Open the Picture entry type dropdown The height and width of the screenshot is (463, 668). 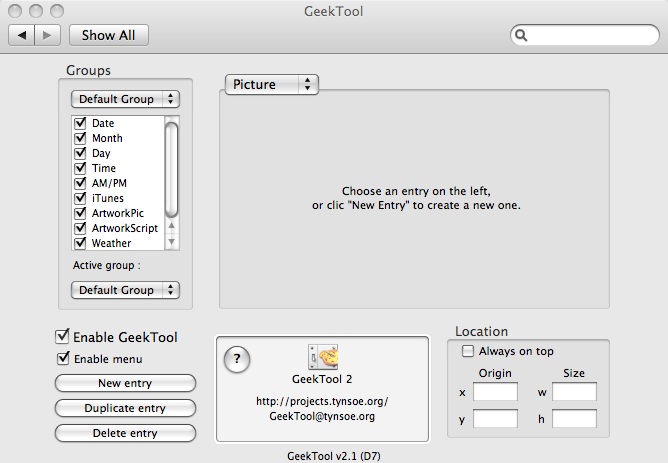pyautogui.click(x=271, y=84)
